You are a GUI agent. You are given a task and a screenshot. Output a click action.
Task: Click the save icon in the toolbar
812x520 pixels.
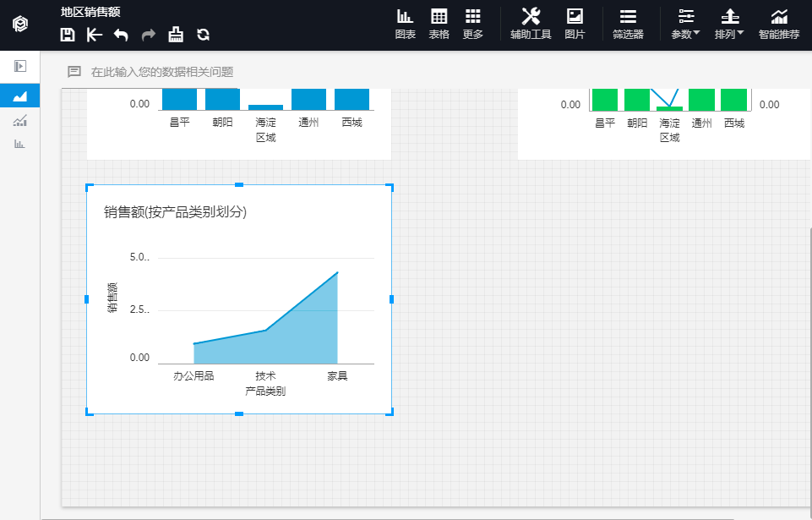[x=68, y=35]
